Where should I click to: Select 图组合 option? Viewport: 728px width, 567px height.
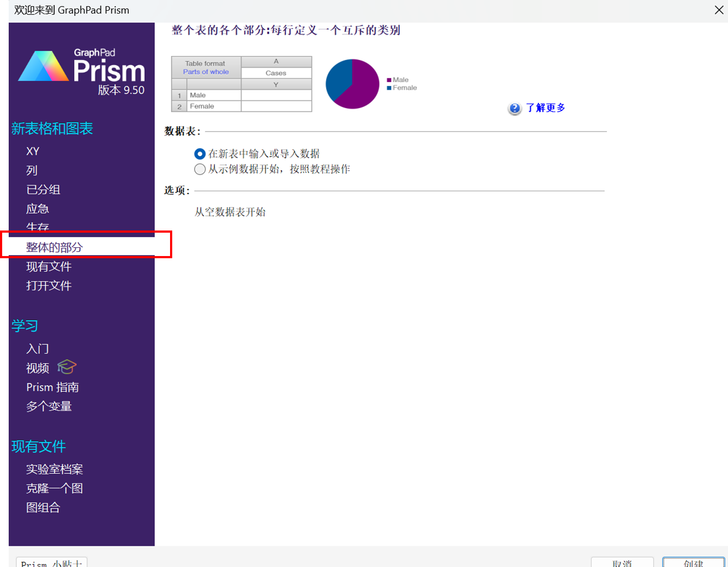(x=43, y=507)
